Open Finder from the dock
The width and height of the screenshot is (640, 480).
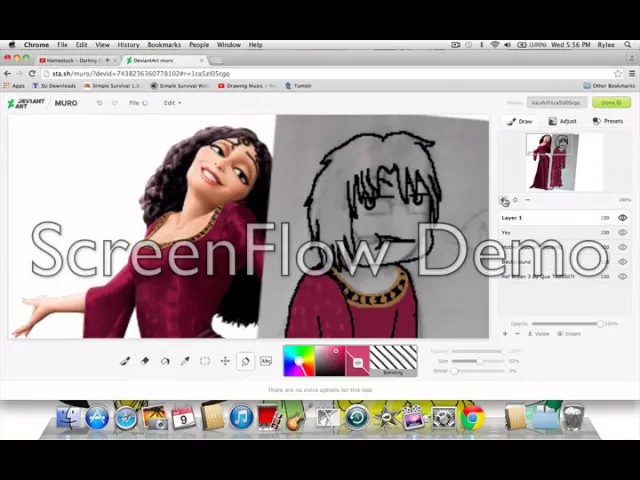click(x=68, y=417)
